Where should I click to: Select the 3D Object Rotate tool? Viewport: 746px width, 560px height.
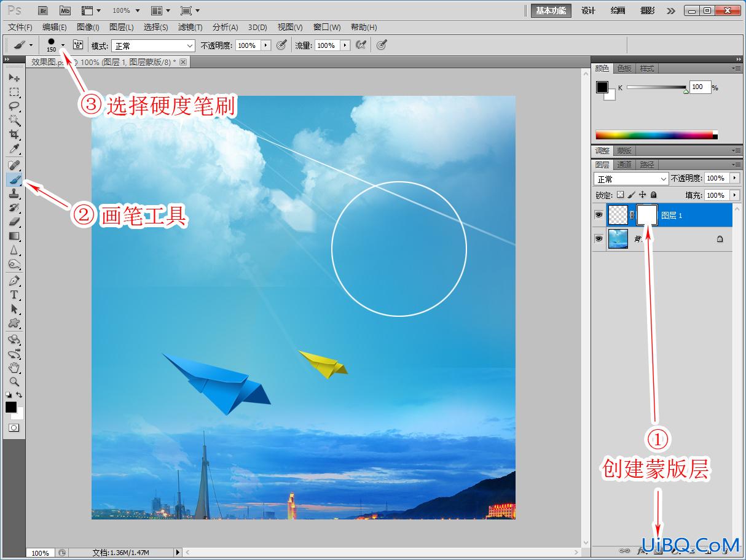(14, 340)
